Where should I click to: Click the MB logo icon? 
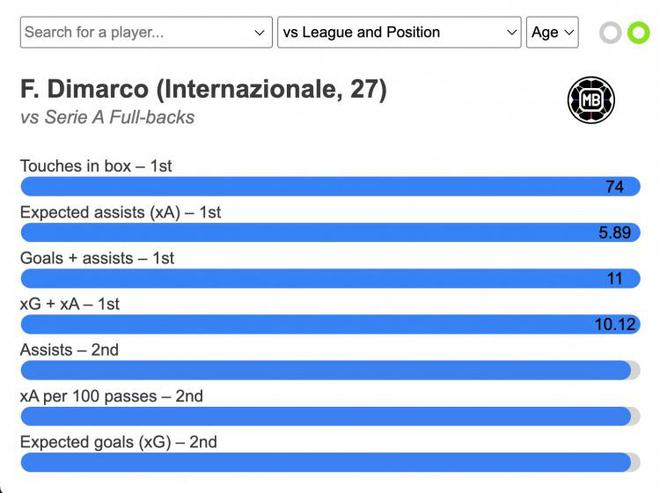[x=591, y=101]
